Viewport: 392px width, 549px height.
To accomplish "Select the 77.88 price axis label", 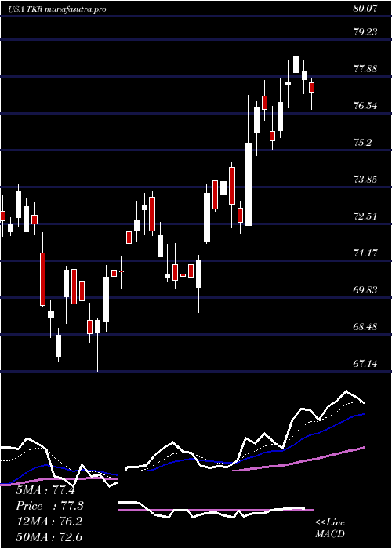I will [x=365, y=69].
